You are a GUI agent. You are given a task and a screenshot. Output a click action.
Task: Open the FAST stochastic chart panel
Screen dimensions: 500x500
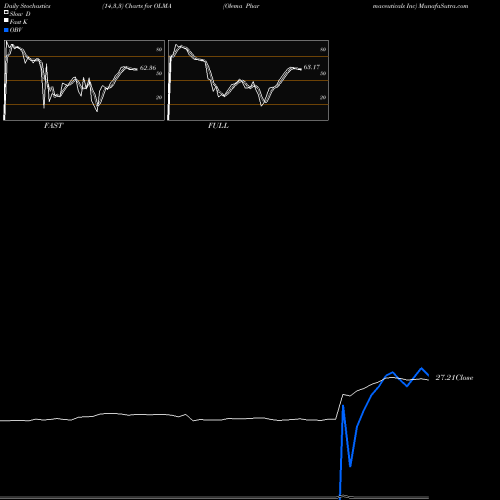click(84, 80)
